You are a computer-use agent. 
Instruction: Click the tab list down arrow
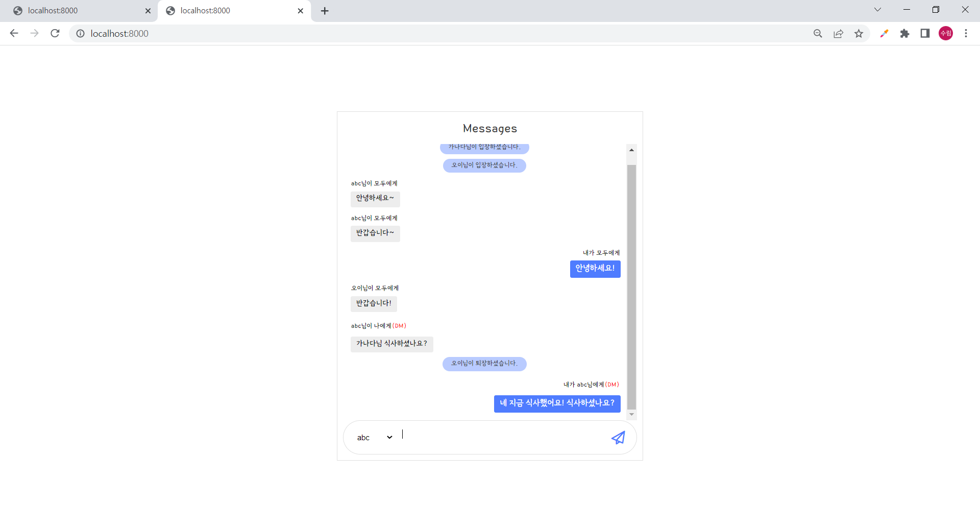877,9
